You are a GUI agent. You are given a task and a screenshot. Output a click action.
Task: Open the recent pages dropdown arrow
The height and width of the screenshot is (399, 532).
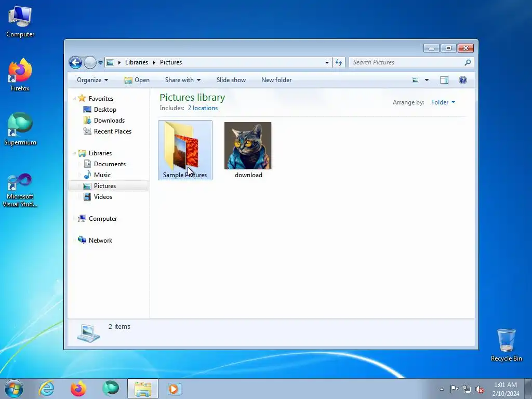click(x=100, y=63)
